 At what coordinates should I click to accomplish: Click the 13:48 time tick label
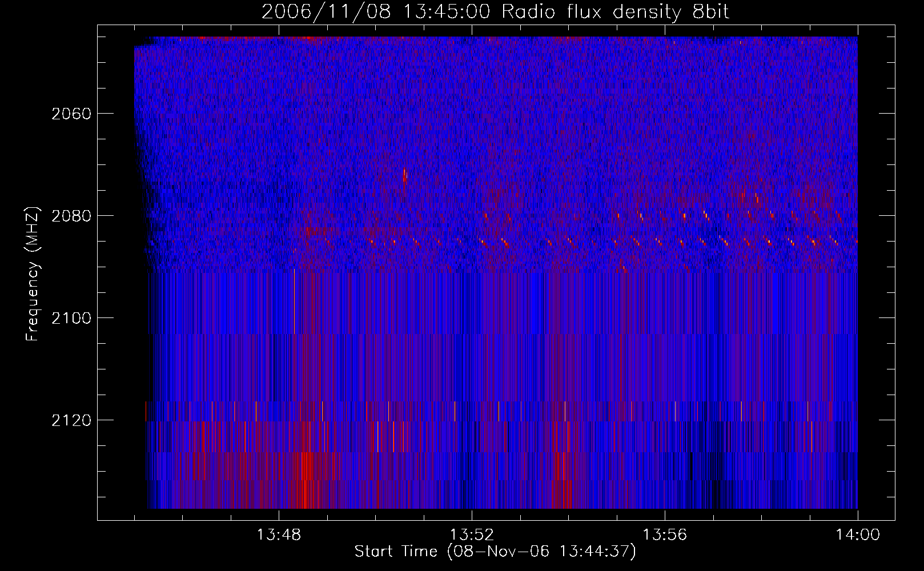tap(279, 535)
